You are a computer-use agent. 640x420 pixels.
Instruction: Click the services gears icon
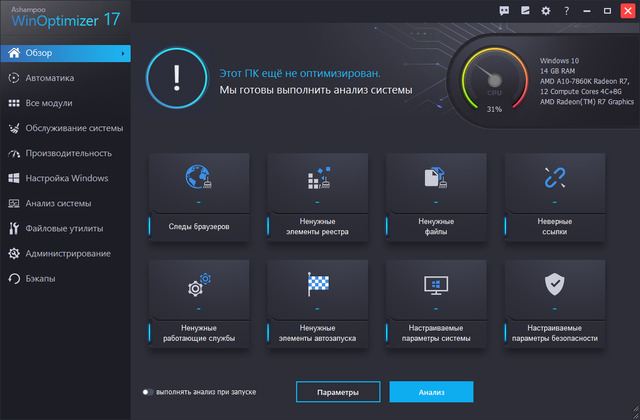pyautogui.click(x=199, y=285)
